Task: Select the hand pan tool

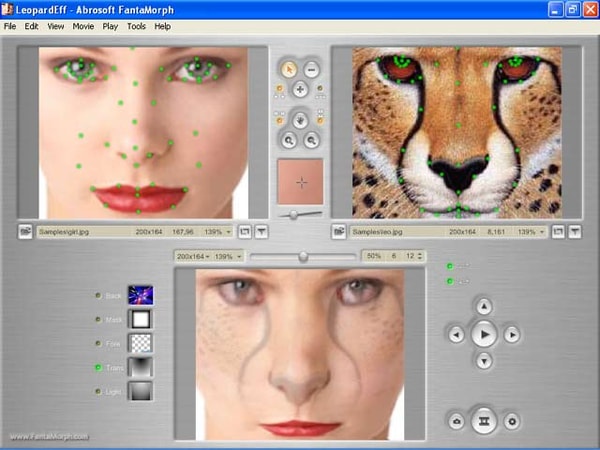Action: [300, 121]
